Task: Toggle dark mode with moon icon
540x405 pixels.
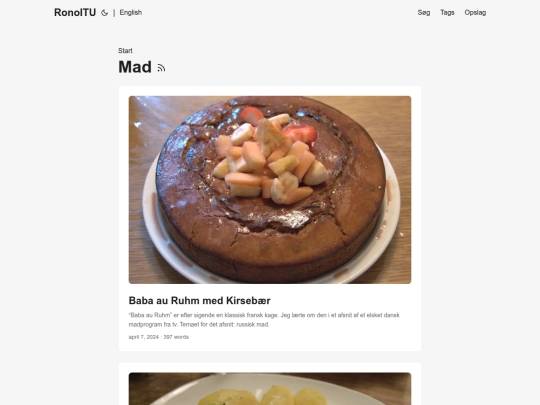Action: 104,13
